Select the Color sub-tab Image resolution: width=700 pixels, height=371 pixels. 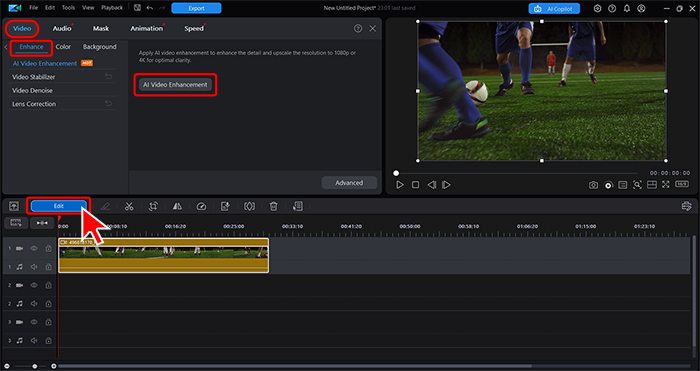coord(63,47)
